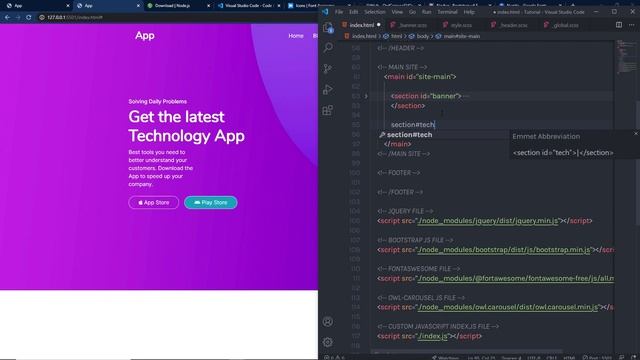Click the 'Get the latest Technology App' heading
The width and height of the screenshot is (640, 360).
pyautogui.click(x=187, y=126)
